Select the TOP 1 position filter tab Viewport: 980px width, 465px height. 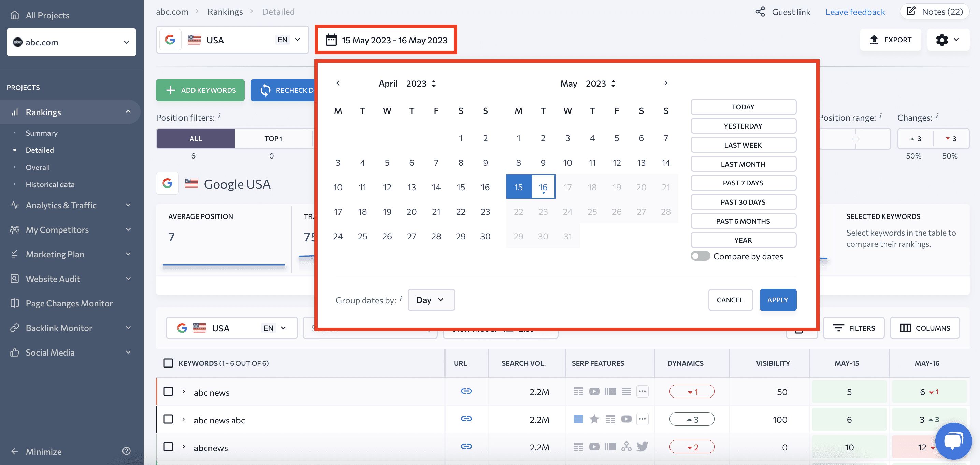click(273, 138)
